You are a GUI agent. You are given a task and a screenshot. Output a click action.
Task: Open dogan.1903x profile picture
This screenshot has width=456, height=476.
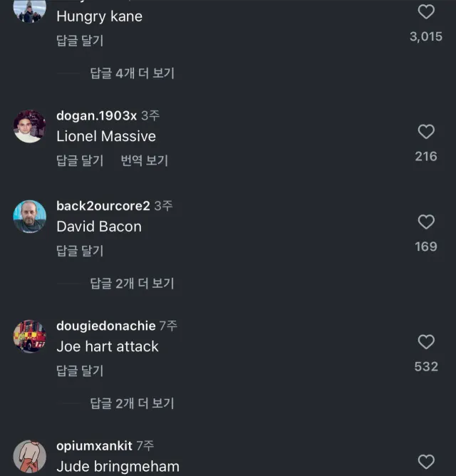pos(30,126)
